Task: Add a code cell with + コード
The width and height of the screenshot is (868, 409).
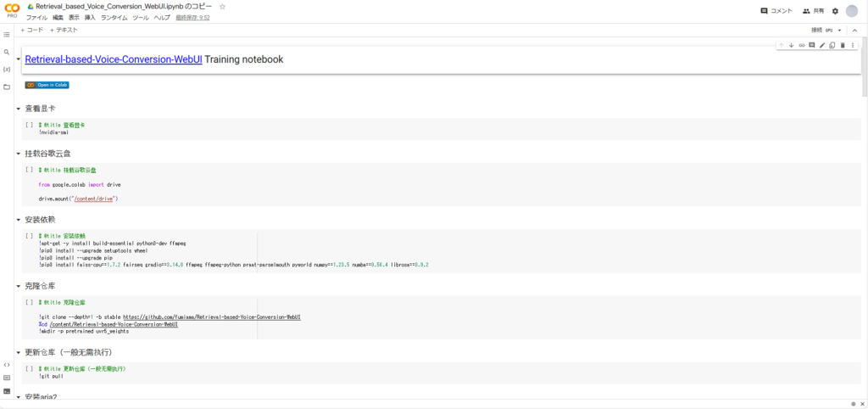Action: pyautogui.click(x=31, y=30)
